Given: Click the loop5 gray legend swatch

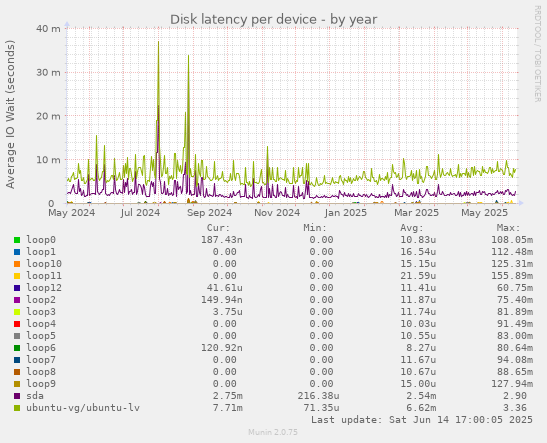Looking at the screenshot, I should click(17, 336).
